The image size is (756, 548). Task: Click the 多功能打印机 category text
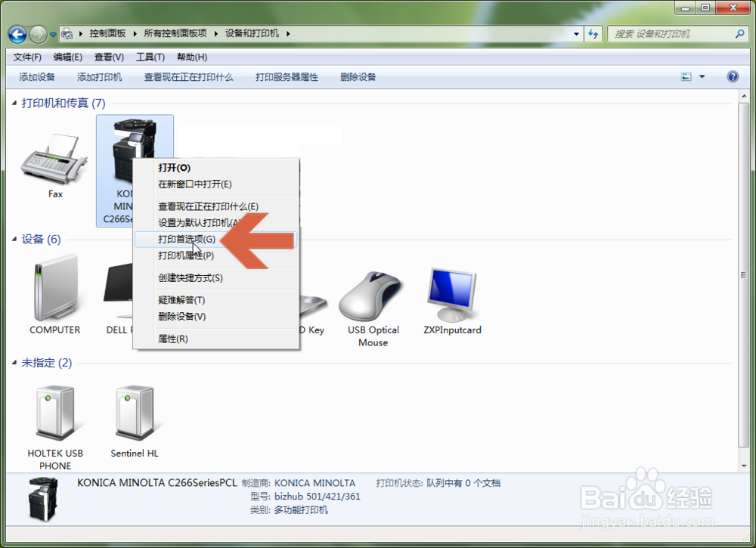[x=301, y=510]
